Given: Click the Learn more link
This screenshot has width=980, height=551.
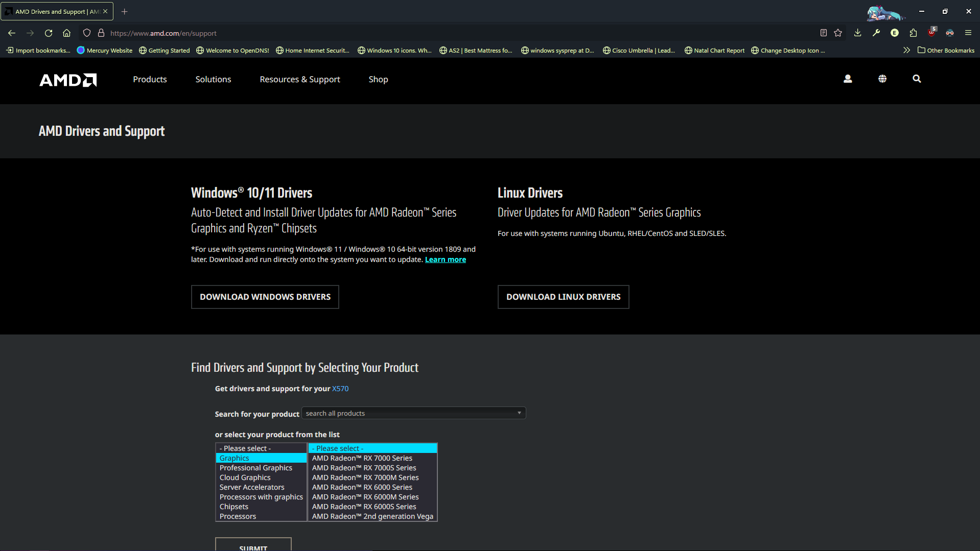Looking at the screenshot, I should (x=446, y=259).
